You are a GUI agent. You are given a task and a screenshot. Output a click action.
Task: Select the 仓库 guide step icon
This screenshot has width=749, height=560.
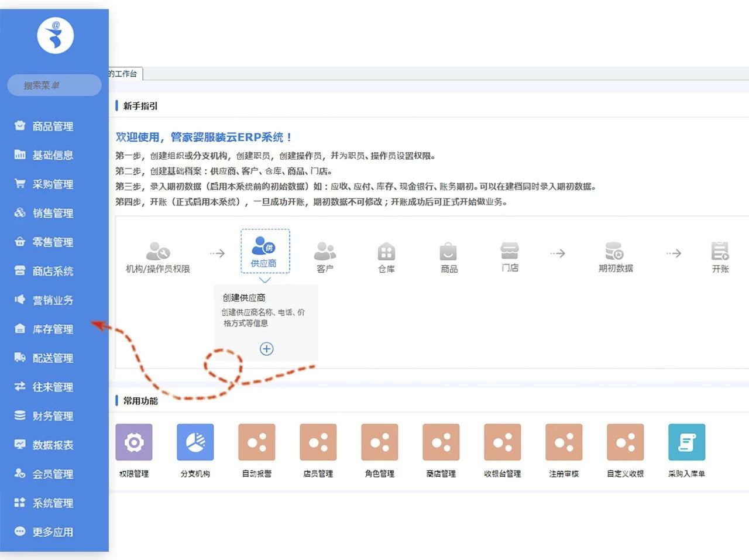pyautogui.click(x=386, y=251)
